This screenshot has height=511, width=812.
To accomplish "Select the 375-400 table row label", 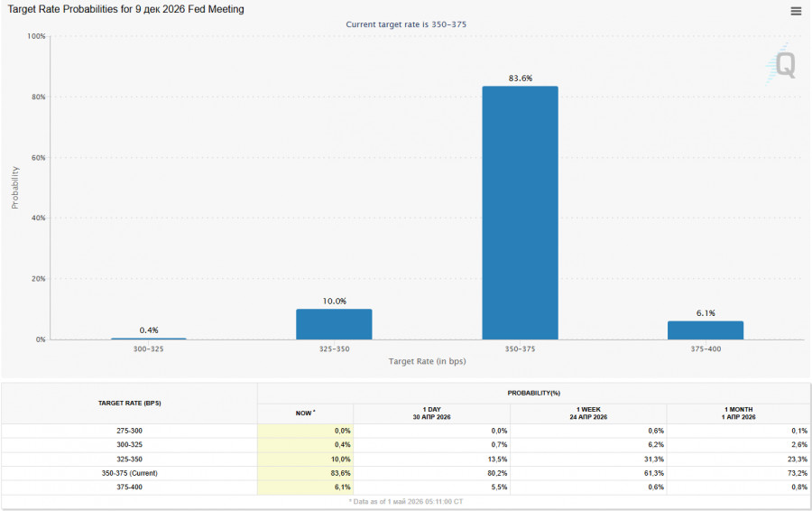I will coord(129,488).
